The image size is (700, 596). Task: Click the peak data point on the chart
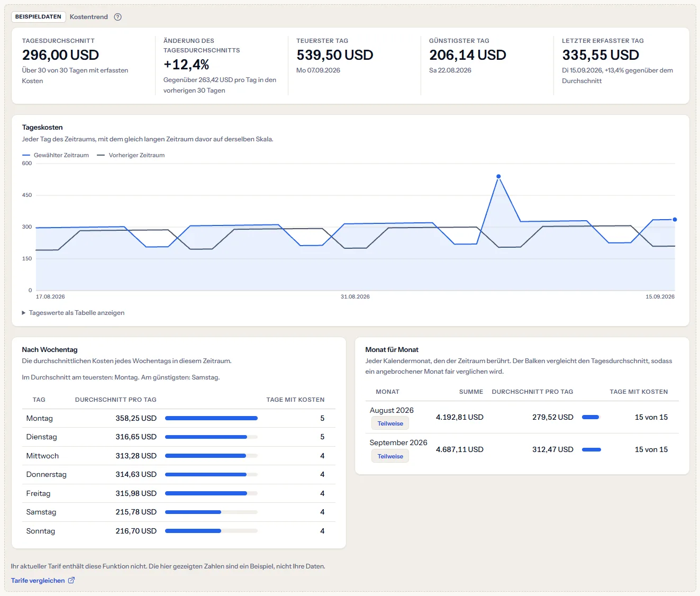point(498,176)
